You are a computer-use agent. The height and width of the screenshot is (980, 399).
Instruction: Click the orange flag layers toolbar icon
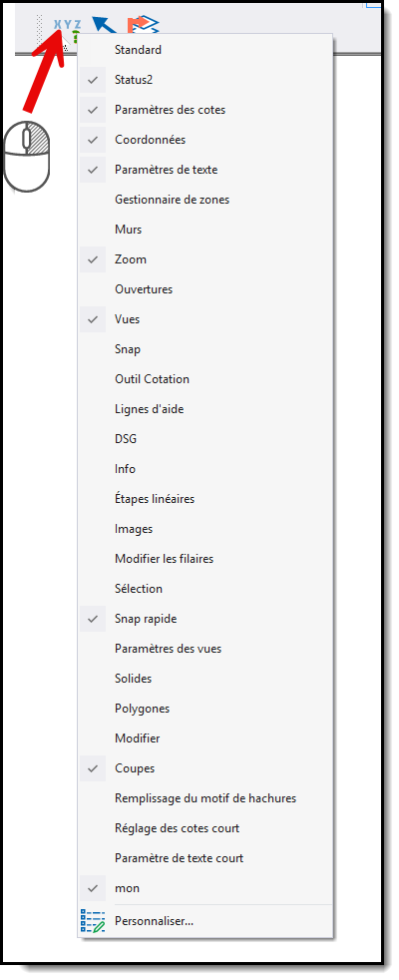point(143,24)
